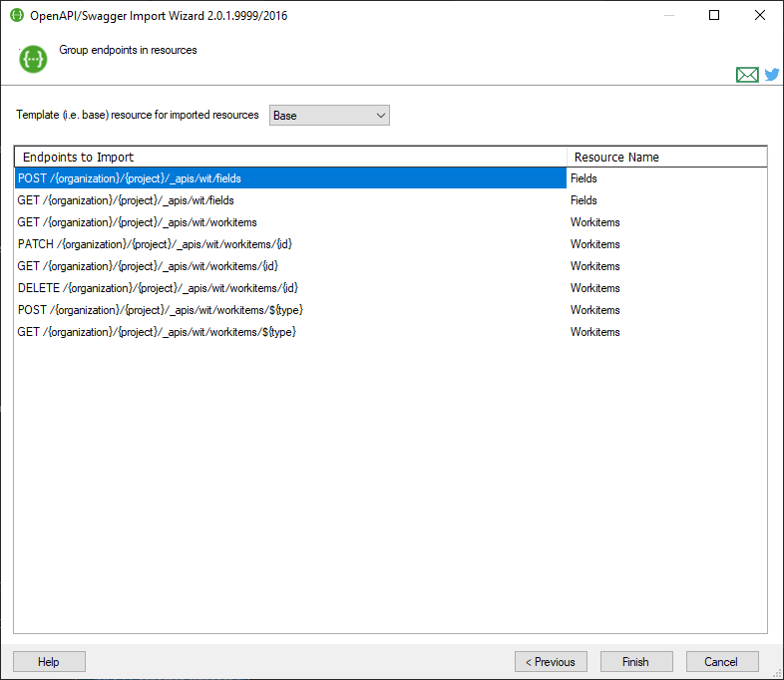Cancel the import wizard
Image resolution: width=784 pixels, height=680 pixels.
(x=722, y=661)
